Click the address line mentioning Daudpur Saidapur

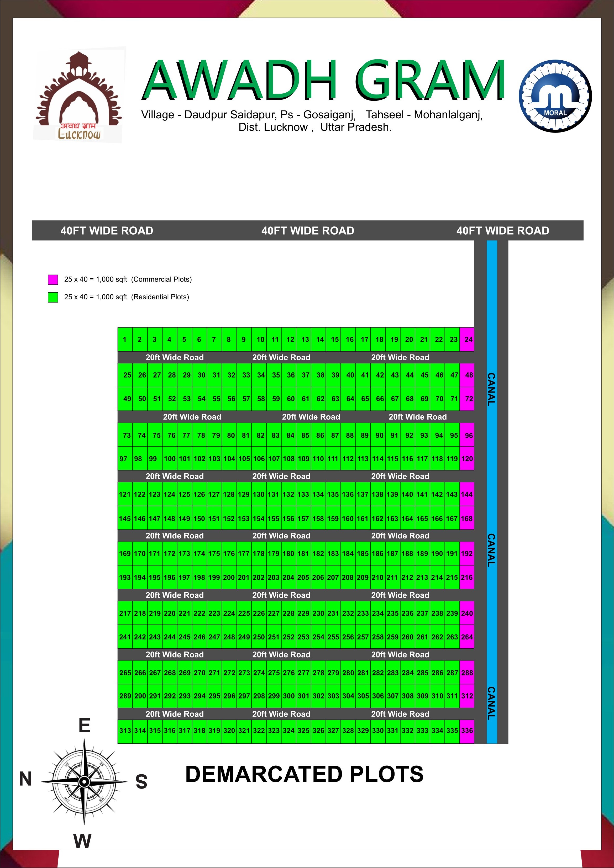tap(312, 115)
